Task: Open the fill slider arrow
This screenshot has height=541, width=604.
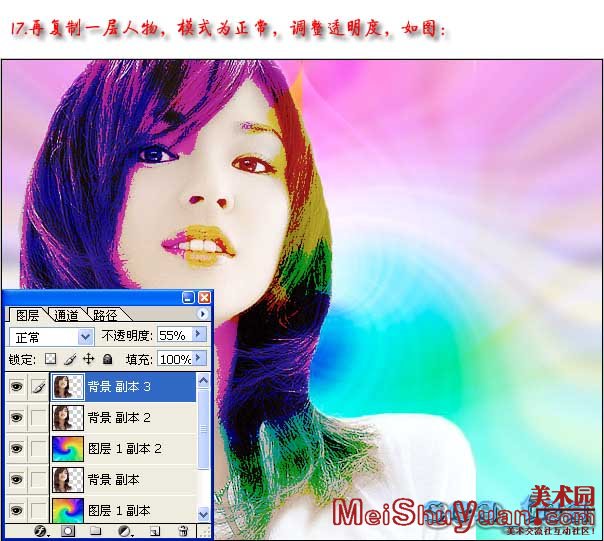Action: coord(199,358)
